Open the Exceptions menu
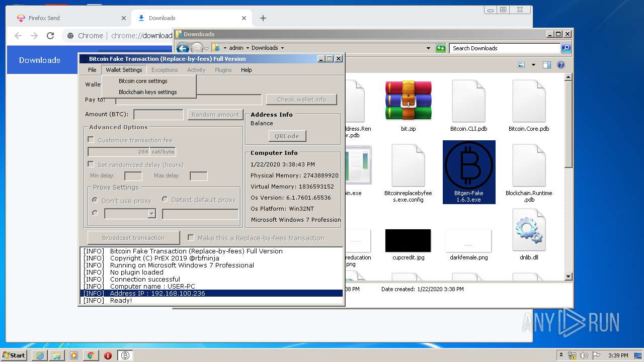 point(165,70)
